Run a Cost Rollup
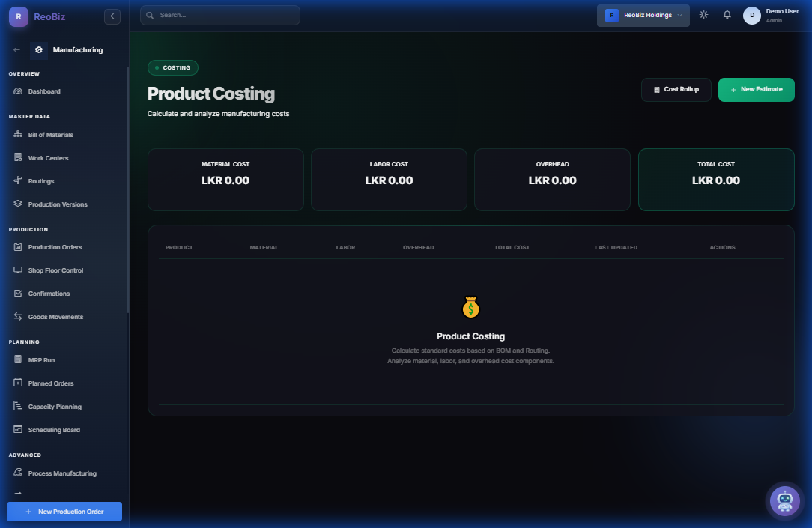The image size is (812, 528). tap(676, 89)
